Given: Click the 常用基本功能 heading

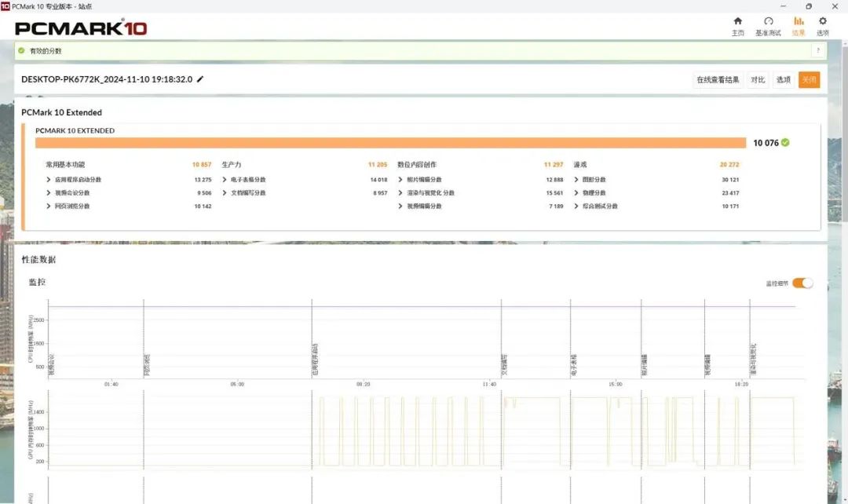Looking at the screenshot, I should tap(65, 164).
